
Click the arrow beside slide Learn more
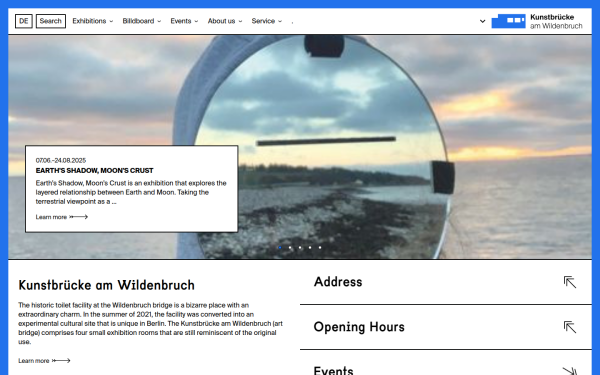[x=78, y=217]
